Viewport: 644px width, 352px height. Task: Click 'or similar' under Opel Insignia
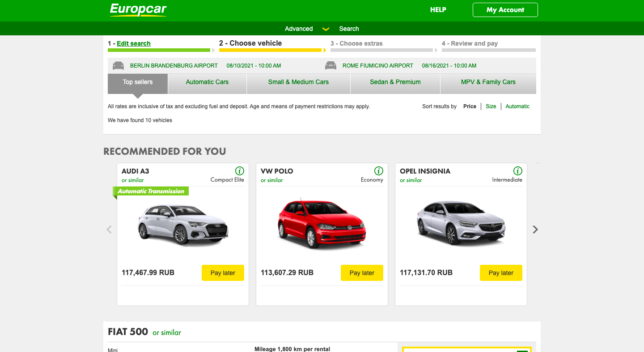411,180
